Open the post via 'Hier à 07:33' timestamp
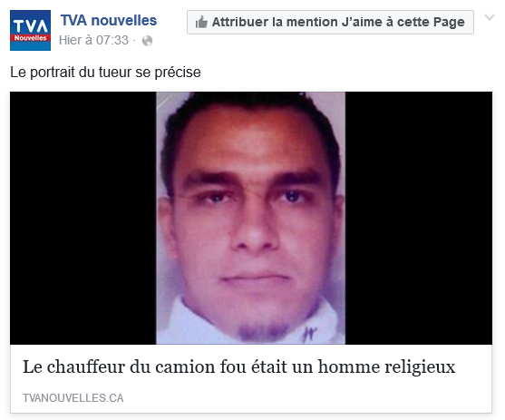The height and width of the screenshot is (420, 505). [x=93, y=40]
